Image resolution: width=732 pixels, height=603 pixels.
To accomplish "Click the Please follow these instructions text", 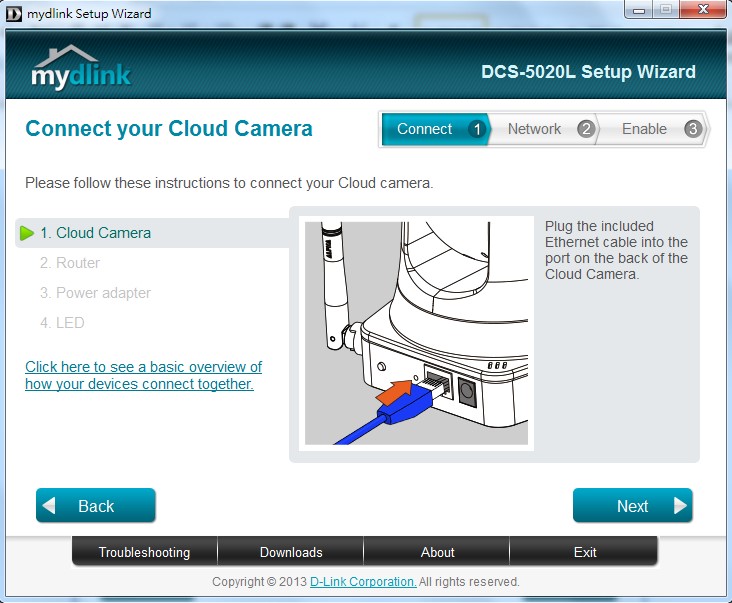I will tap(229, 183).
